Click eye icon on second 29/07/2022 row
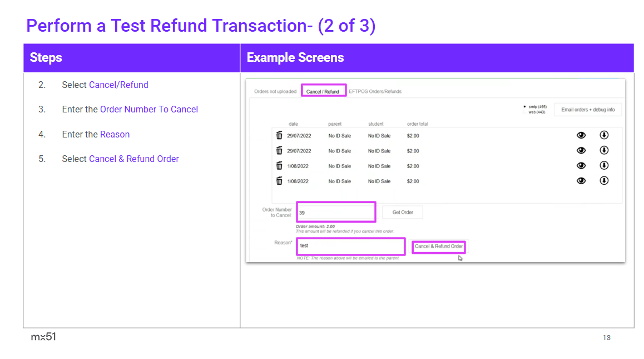Screen dimensions: 644x359 (x=581, y=150)
